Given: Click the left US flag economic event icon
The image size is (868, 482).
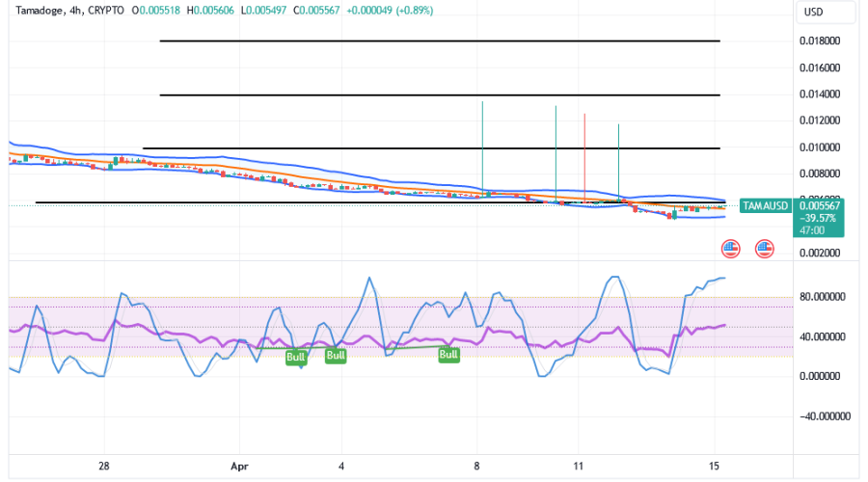Looking at the screenshot, I should (x=730, y=249).
